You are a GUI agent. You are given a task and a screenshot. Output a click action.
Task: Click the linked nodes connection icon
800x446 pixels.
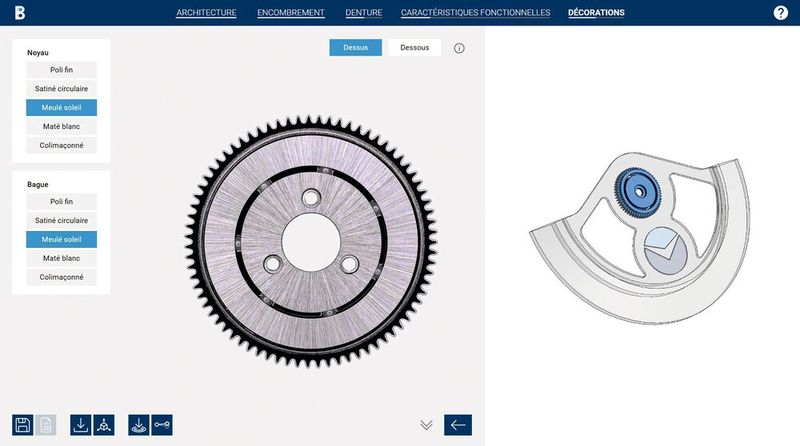[x=162, y=425]
